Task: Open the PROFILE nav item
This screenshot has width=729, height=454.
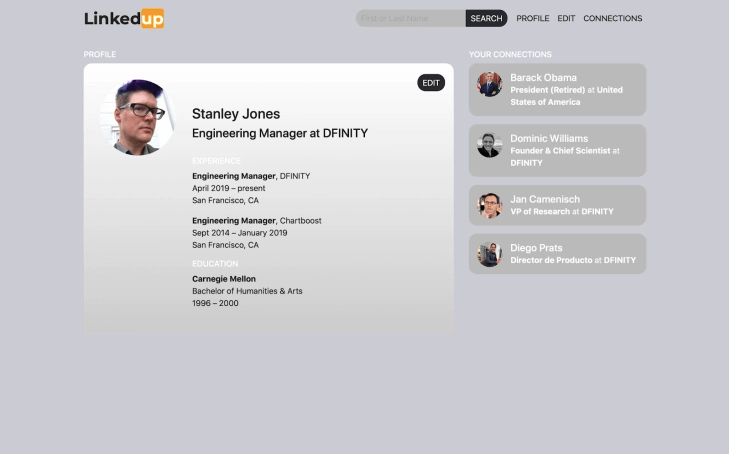Action: pyautogui.click(x=533, y=18)
